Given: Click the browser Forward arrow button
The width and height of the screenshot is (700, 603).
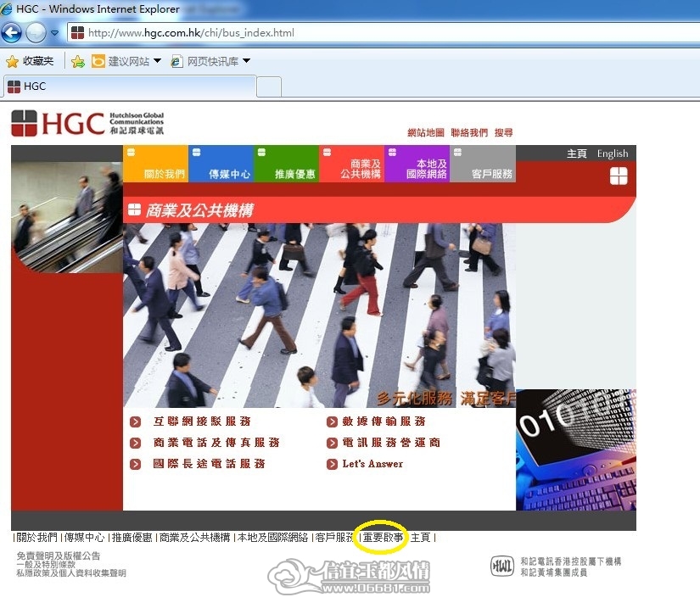Looking at the screenshot, I should (36, 32).
